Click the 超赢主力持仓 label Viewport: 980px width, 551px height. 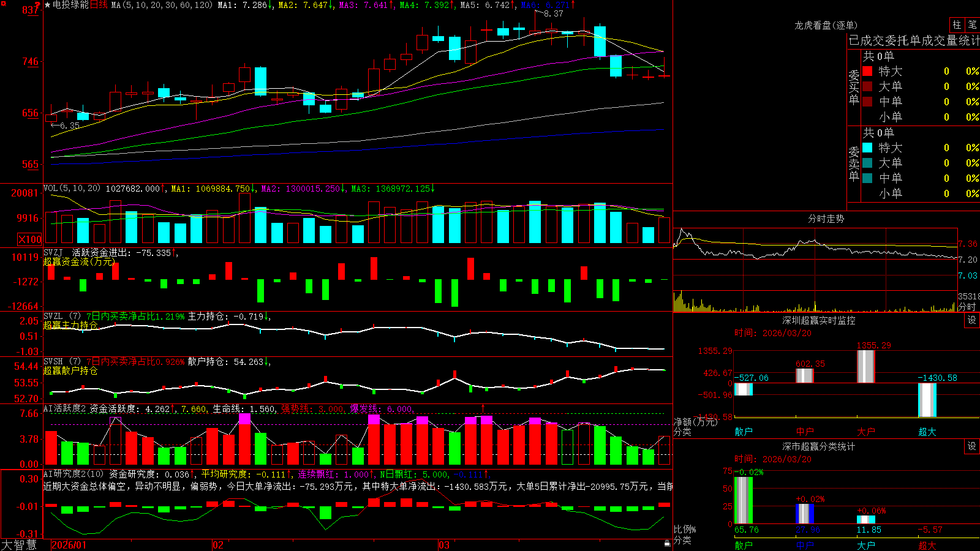tap(70, 325)
